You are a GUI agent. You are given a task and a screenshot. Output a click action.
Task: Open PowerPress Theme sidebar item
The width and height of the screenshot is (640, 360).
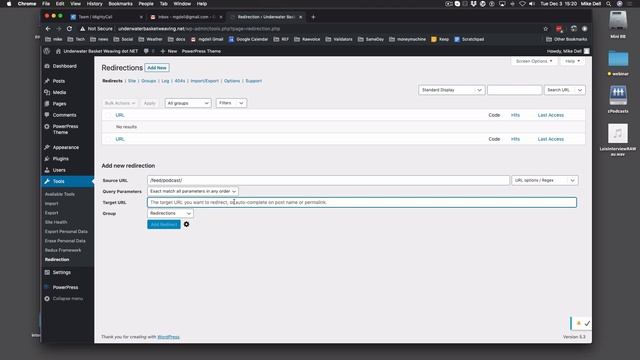65,129
